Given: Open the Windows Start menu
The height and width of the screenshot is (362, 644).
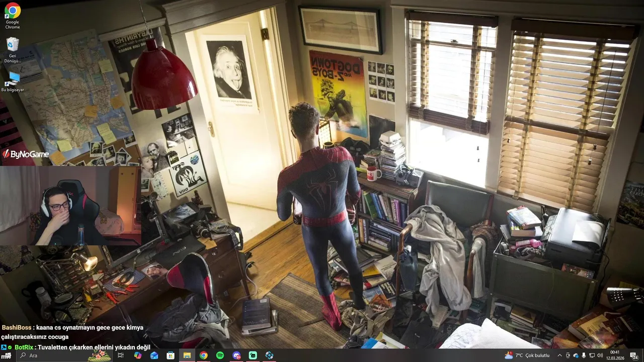Looking at the screenshot, I should pyautogui.click(x=7, y=355).
